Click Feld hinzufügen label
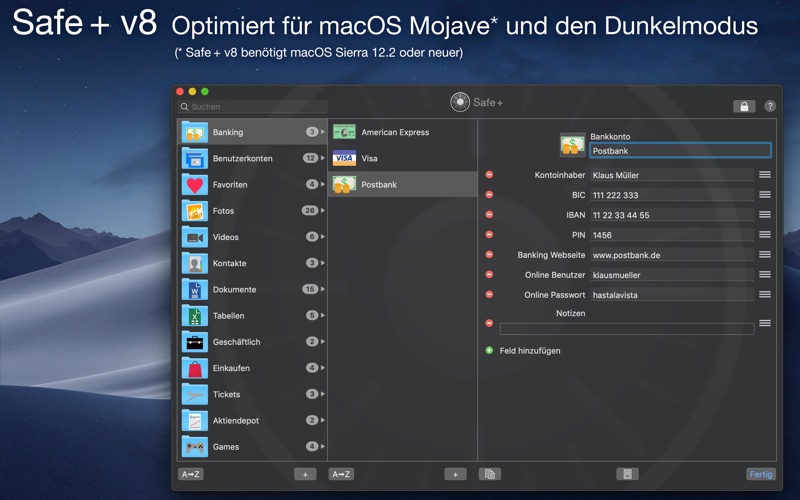 530,351
